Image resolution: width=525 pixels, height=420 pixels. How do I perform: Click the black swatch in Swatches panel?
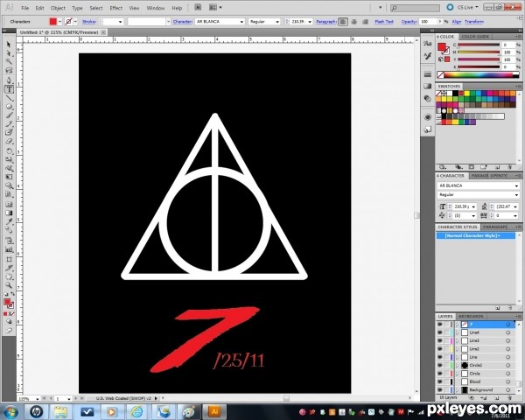click(x=456, y=94)
